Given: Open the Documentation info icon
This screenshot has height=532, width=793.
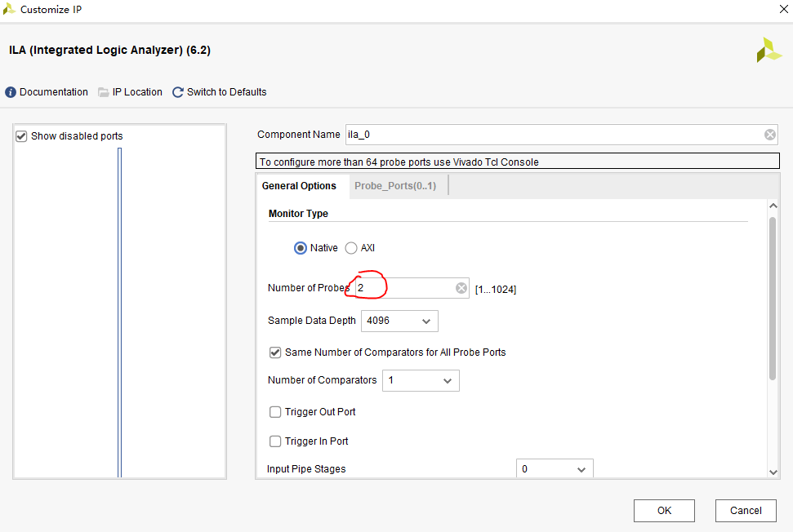Looking at the screenshot, I should coord(11,92).
